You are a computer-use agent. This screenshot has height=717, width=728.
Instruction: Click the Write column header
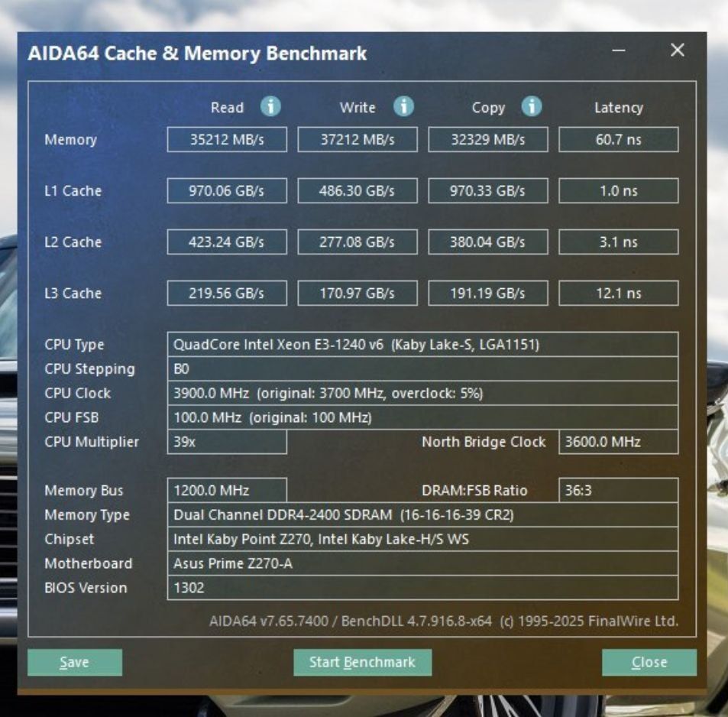click(358, 107)
